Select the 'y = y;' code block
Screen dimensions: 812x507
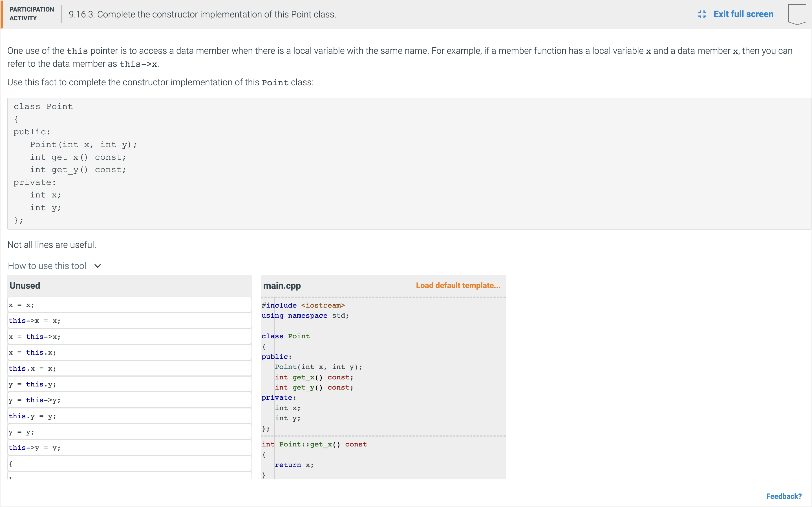(129, 432)
